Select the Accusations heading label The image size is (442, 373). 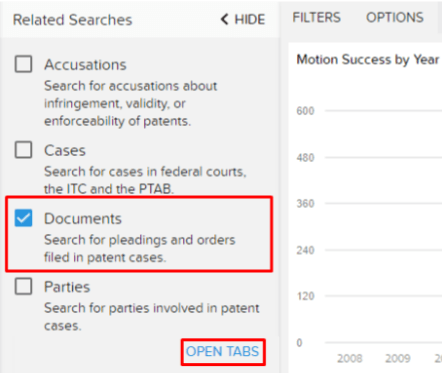[x=85, y=65]
